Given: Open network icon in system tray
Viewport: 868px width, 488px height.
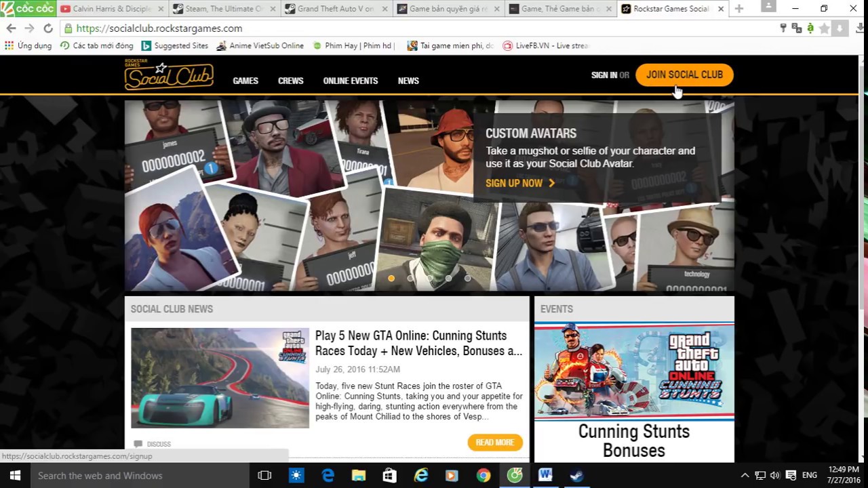Looking at the screenshot, I should pyautogui.click(x=760, y=475).
